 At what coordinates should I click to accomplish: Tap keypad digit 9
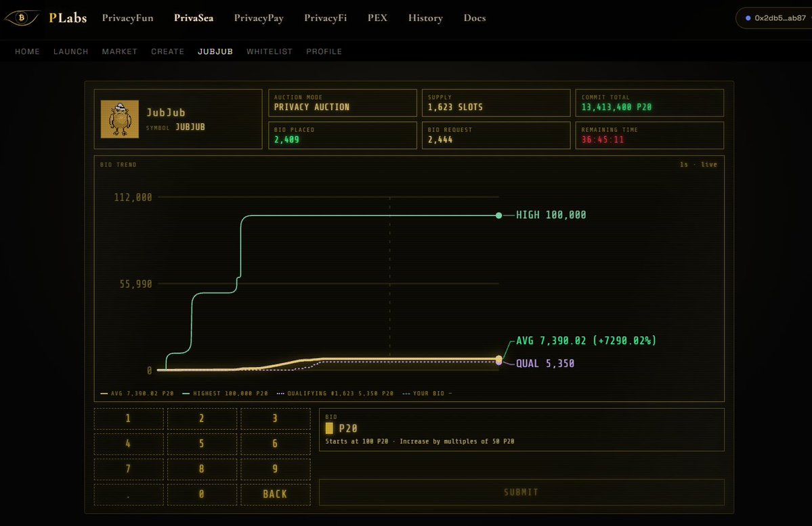pos(276,469)
